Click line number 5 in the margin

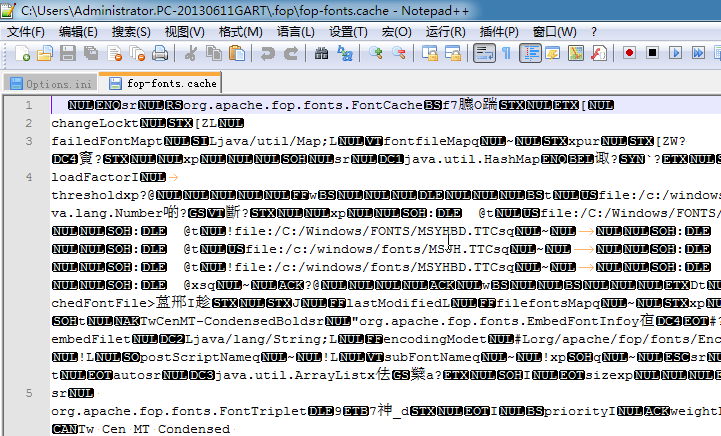[x=29, y=393]
